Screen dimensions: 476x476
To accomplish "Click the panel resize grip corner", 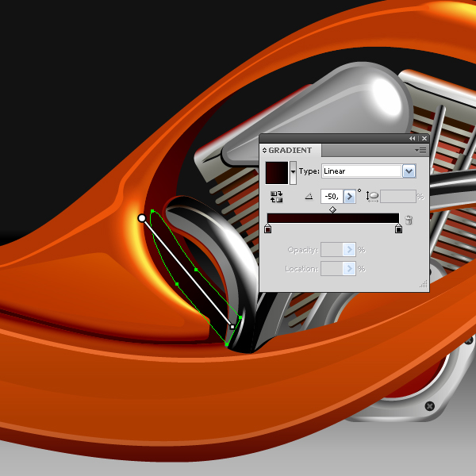I will point(424,283).
